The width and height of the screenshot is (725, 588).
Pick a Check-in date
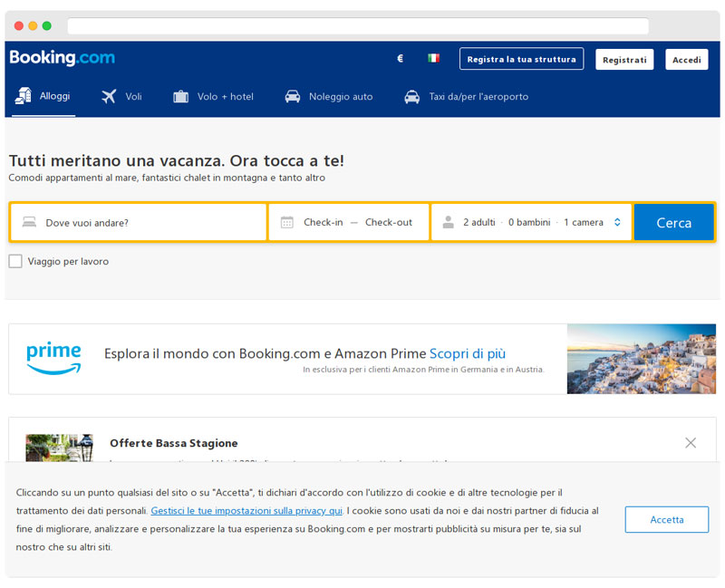click(324, 222)
